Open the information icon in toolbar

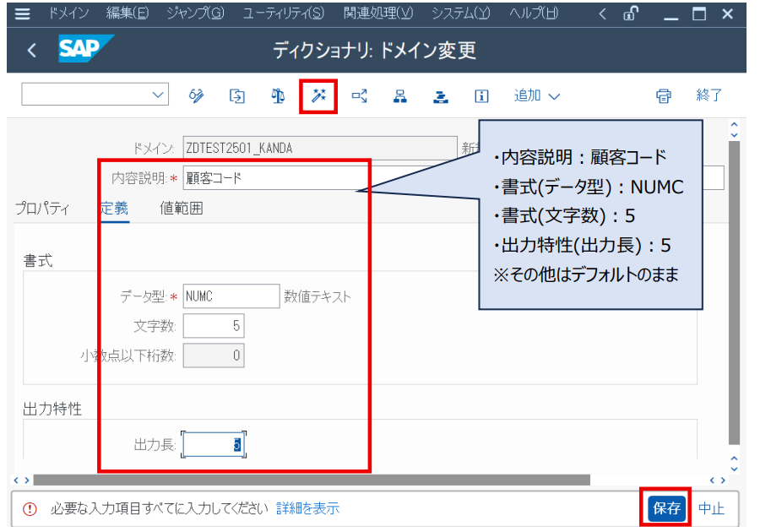point(481,96)
